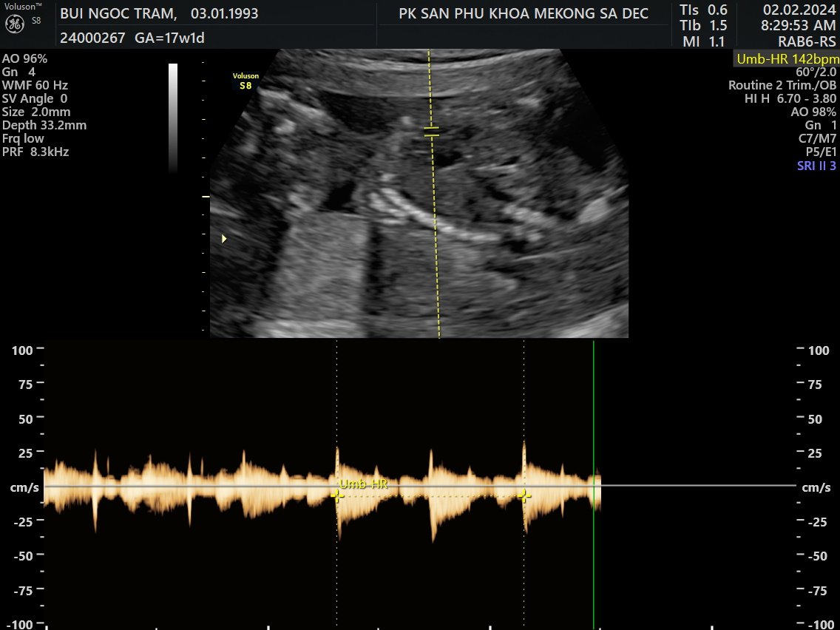Click the blue SRI II 3 setting

point(816,166)
